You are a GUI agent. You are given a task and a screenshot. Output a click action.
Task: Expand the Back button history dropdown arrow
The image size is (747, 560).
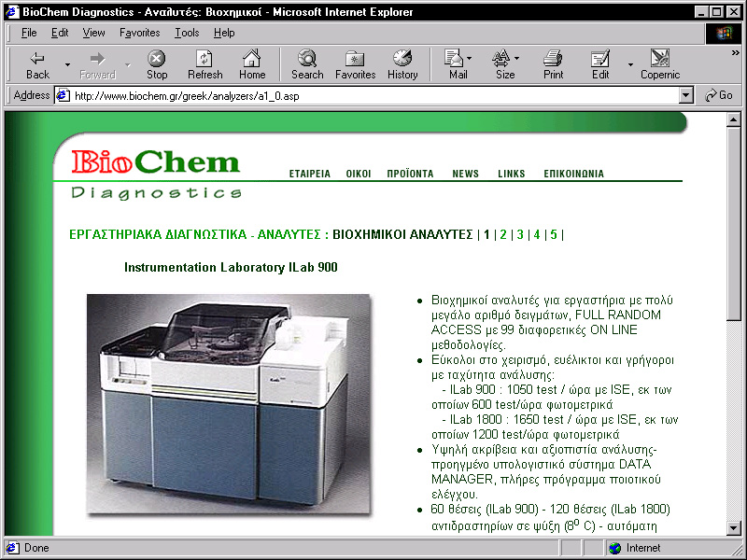coord(67,64)
